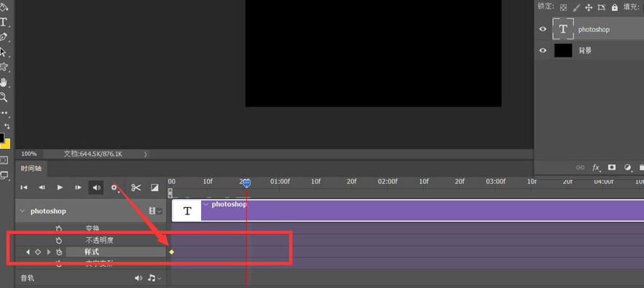This screenshot has height=288, width=644.
Task: Switch to the 时间轴 tab
Action: click(x=31, y=168)
